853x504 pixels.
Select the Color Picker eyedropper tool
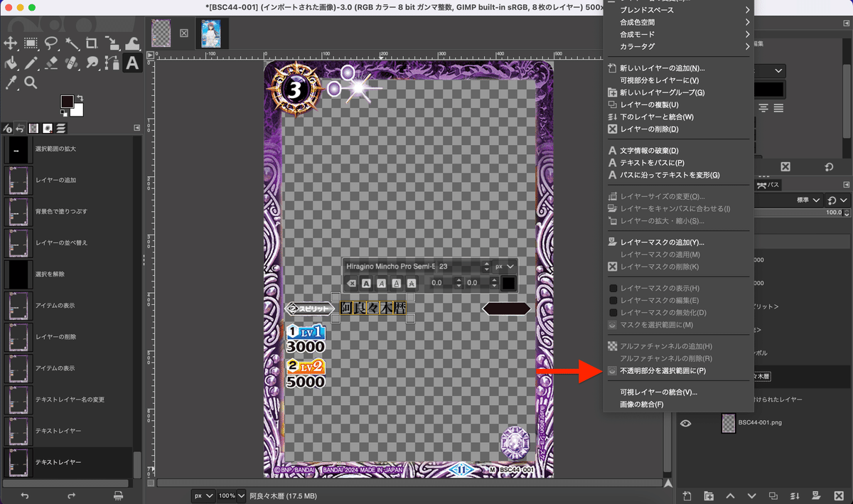tap(11, 83)
